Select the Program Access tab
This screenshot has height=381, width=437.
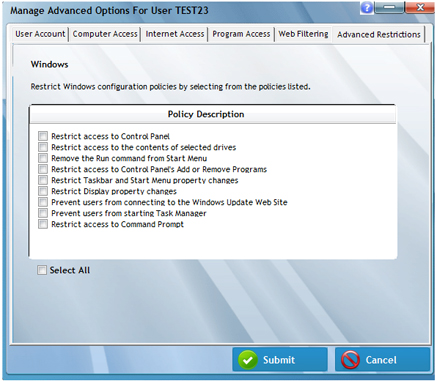pos(241,34)
